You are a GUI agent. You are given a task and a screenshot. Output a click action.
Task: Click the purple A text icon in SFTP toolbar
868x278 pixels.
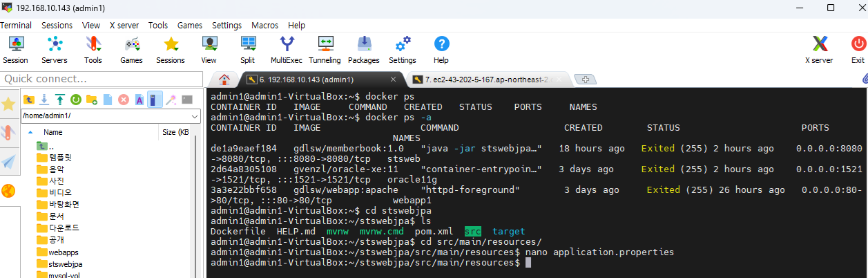click(x=139, y=100)
